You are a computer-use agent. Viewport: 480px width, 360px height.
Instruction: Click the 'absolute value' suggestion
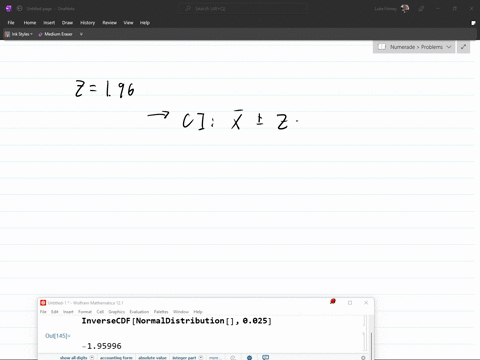pyautogui.click(x=152, y=358)
